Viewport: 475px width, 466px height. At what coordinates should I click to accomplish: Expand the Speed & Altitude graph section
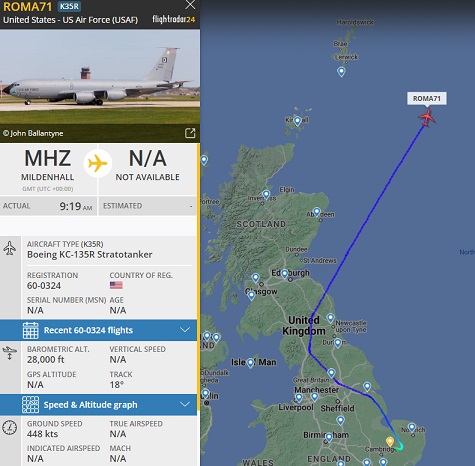tap(98, 405)
